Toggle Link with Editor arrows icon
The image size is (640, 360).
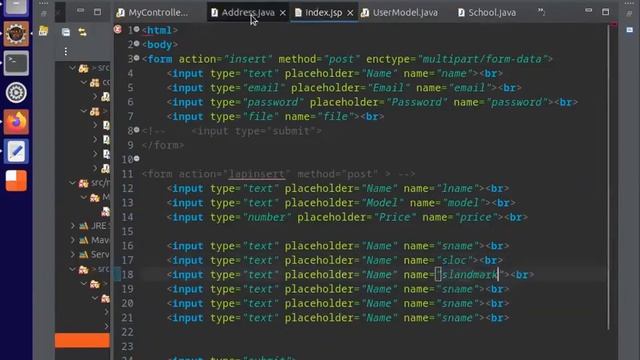point(82,32)
